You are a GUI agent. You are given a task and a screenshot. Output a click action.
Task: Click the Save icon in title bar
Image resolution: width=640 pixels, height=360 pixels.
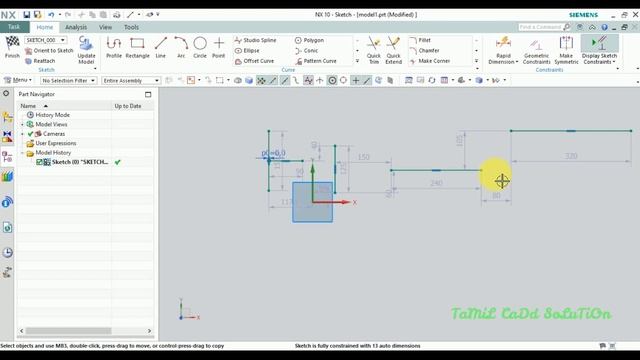[x=27, y=15]
